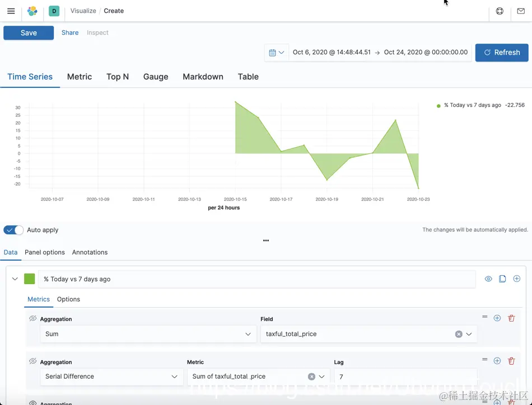Switch to the Time Series tab
The image size is (532, 405).
[x=30, y=77]
